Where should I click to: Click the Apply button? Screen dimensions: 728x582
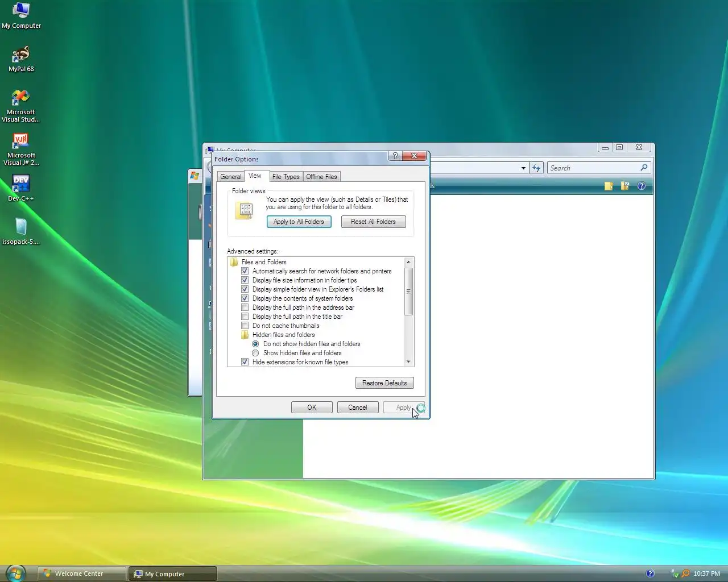pos(403,408)
